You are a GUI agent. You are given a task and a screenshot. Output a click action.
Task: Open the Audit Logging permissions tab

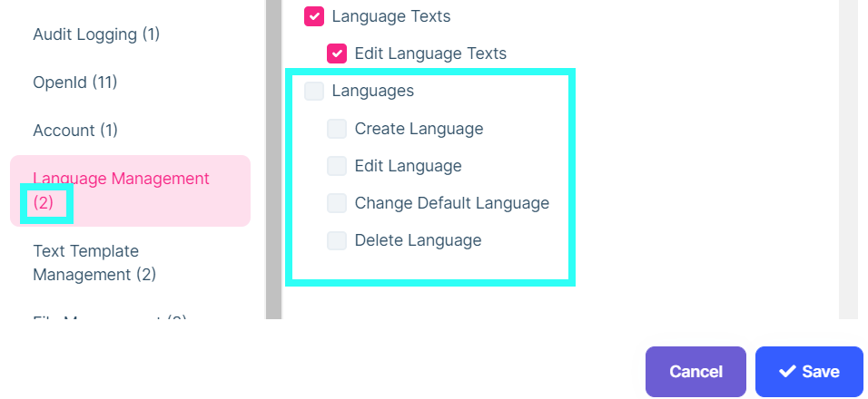pyautogui.click(x=96, y=34)
